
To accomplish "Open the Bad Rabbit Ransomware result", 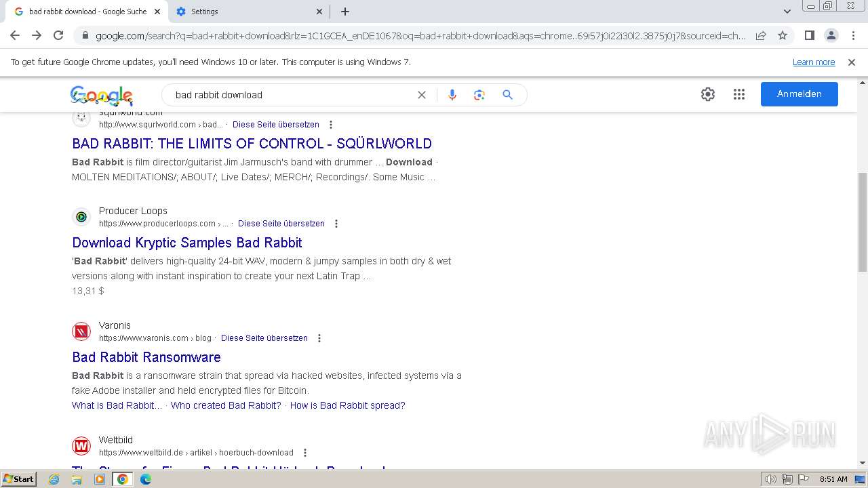I will click(146, 357).
